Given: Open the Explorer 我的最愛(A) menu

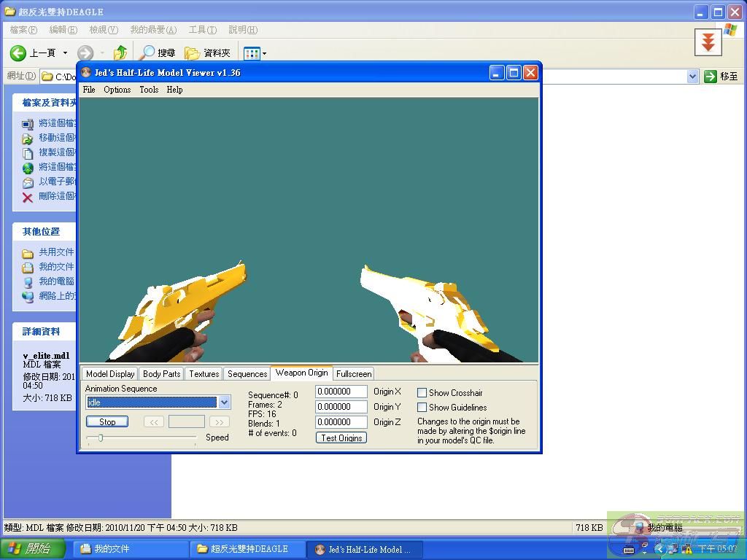Looking at the screenshot, I should pos(153,30).
